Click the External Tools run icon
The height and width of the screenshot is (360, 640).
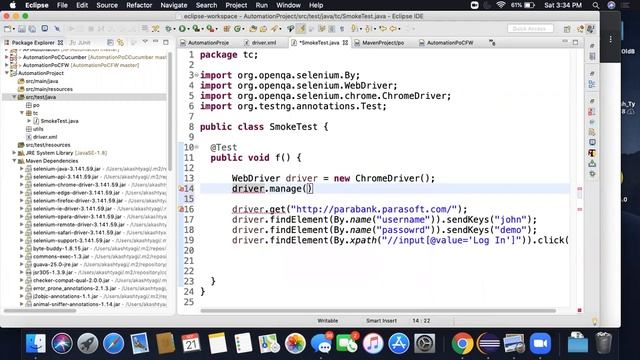coord(210,29)
